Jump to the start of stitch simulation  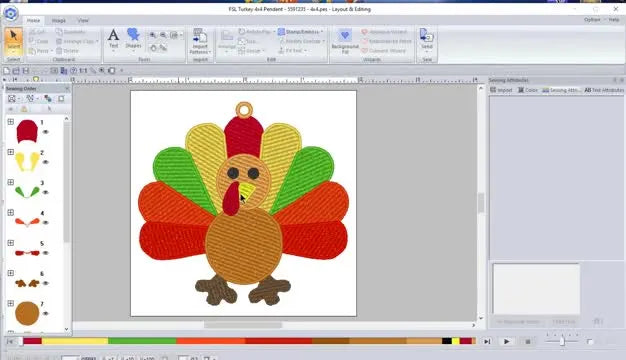tap(10, 342)
